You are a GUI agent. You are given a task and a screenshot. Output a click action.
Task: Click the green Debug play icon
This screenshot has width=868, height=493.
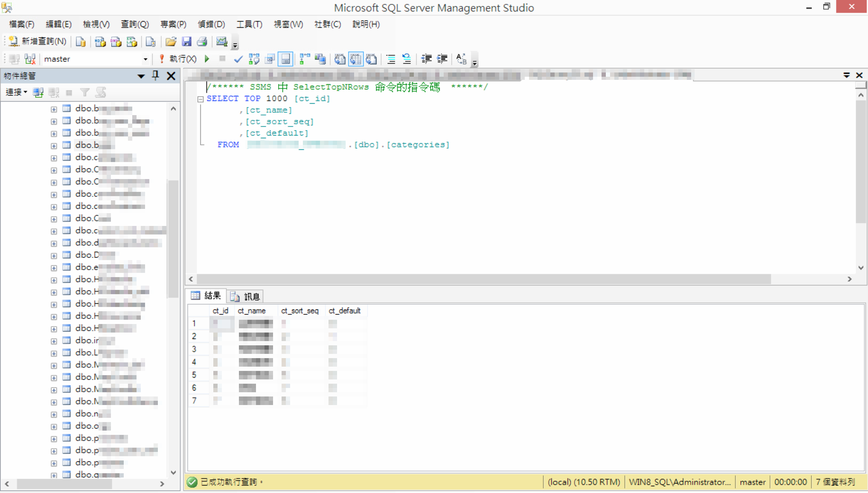click(x=207, y=59)
